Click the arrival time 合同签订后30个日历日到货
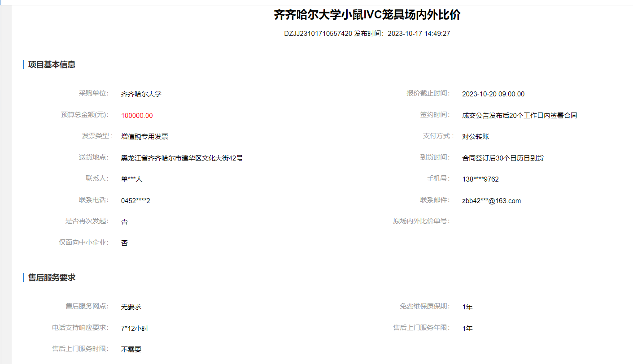This screenshot has width=633, height=364. [503, 158]
